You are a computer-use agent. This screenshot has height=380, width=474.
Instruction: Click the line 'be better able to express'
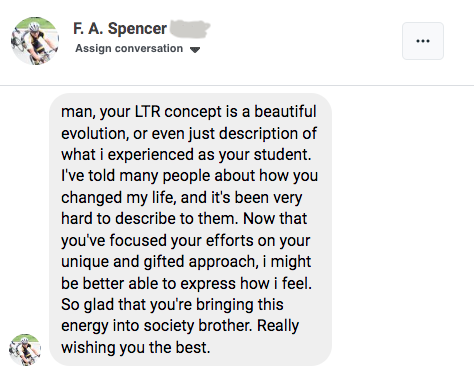[x=187, y=284]
